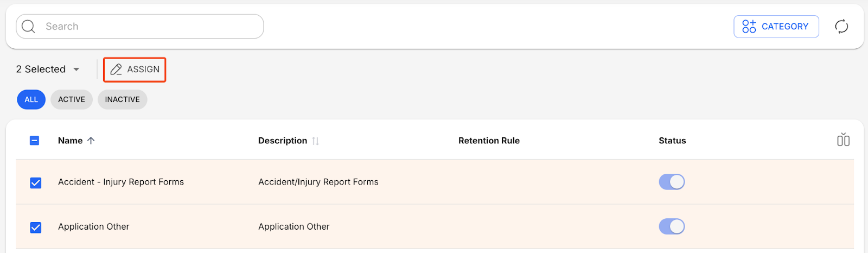868x253 pixels.
Task: Click the add-category grid icon
Action: click(x=749, y=27)
